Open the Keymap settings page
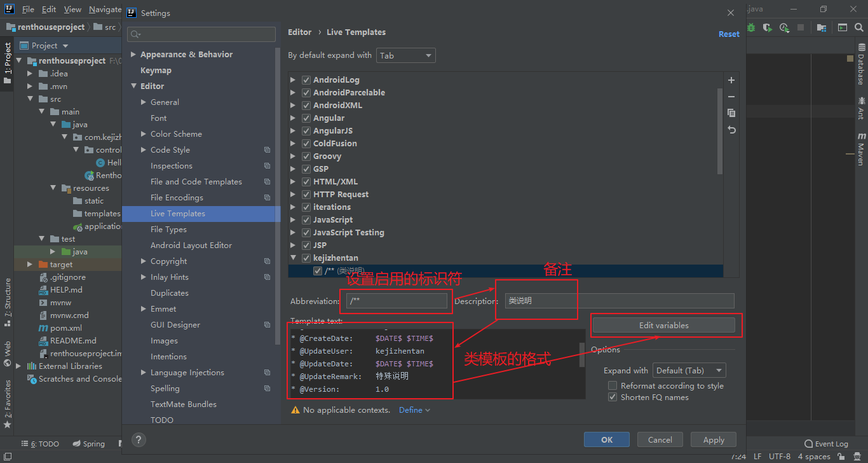Viewport: 868px width, 463px height. [156, 71]
